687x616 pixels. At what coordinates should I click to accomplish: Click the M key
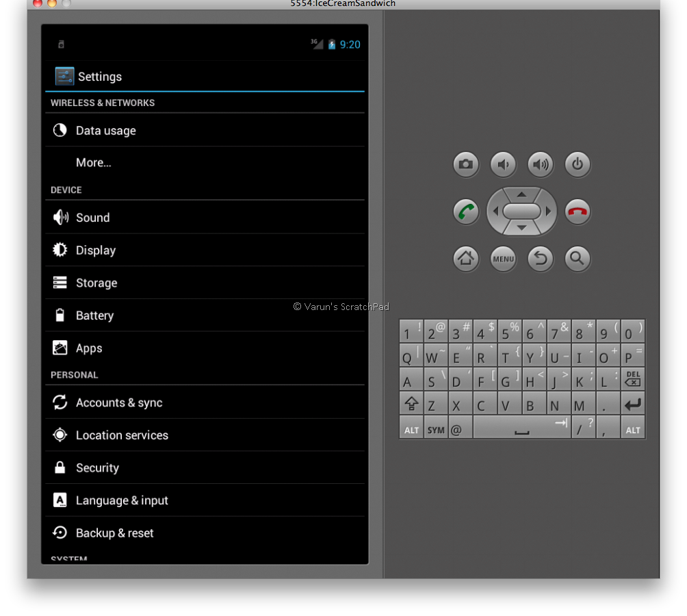point(584,404)
